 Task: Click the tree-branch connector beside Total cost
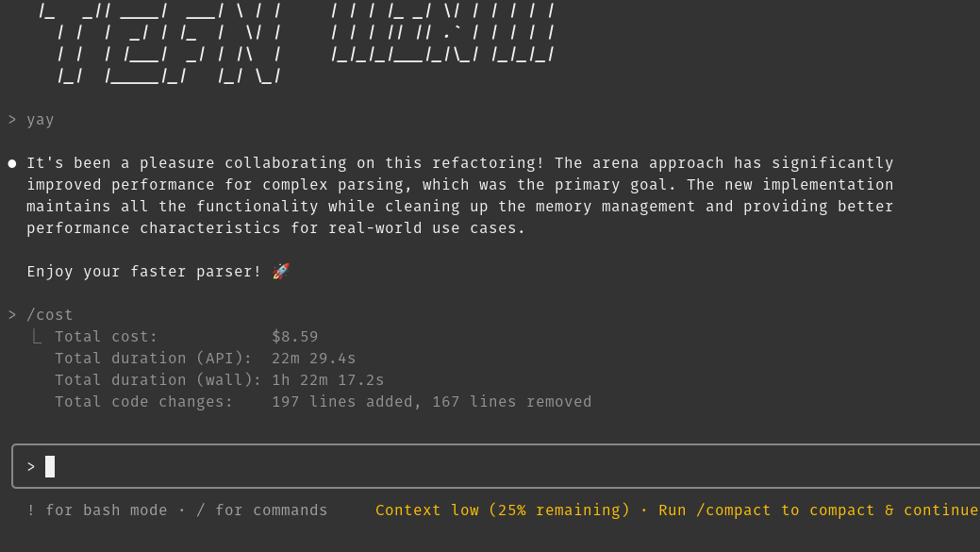(x=37, y=337)
